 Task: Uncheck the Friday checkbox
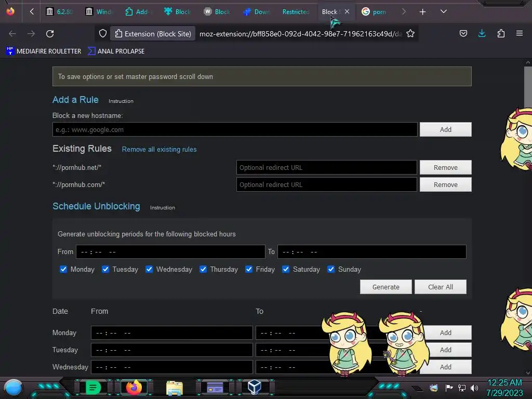pos(249,270)
